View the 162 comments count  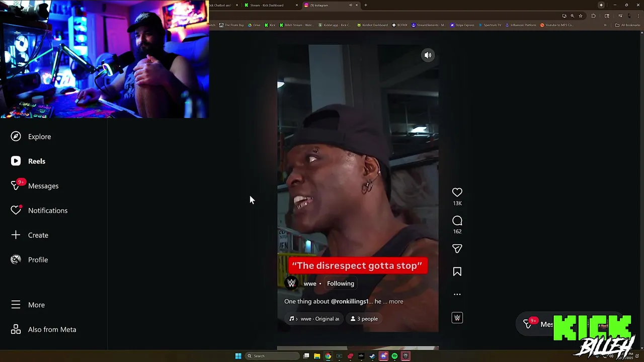pos(457,232)
